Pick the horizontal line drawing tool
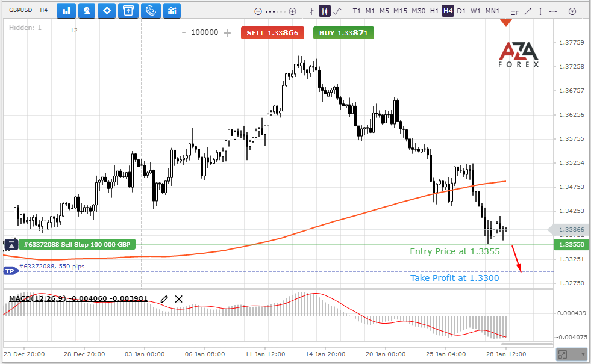This screenshot has height=364, width=591. click(x=553, y=11)
